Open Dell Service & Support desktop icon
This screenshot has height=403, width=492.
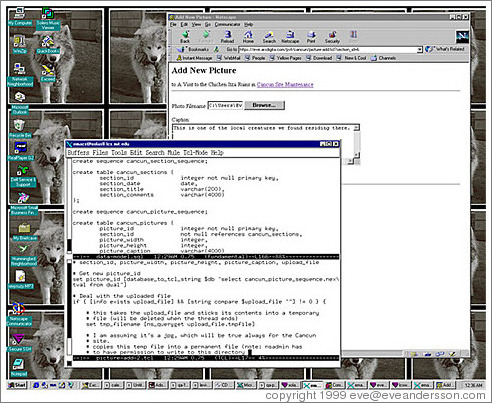pyautogui.click(x=23, y=176)
